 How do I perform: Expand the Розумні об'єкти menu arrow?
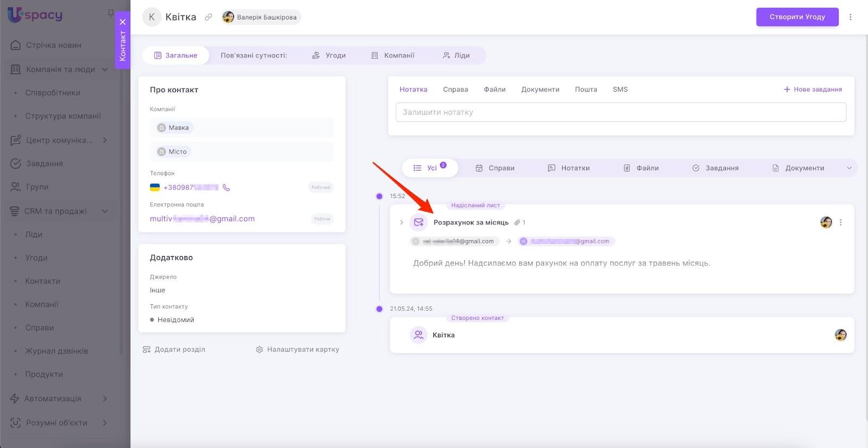tap(105, 423)
